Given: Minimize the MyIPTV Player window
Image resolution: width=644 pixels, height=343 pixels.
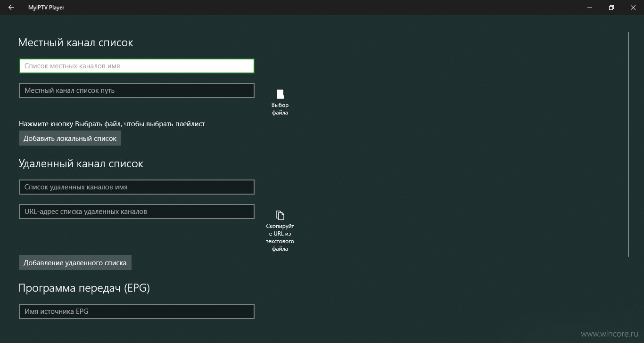Looking at the screenshot, I should (x=590, y=8).
